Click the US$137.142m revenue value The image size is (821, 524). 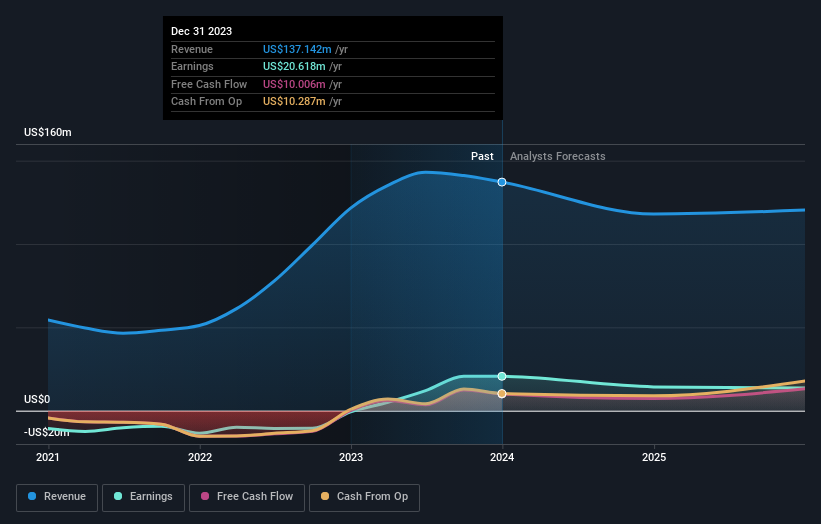297,49
